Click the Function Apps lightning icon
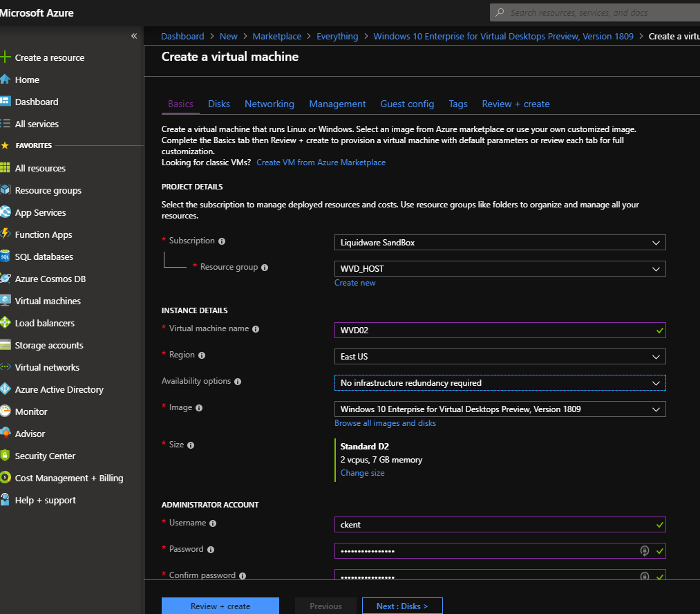 coord(6,234)
